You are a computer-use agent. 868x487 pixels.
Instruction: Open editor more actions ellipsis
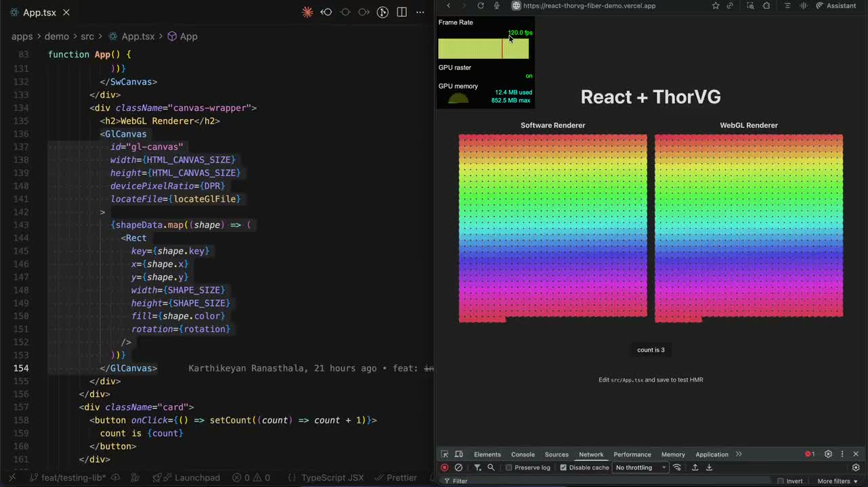(420, 12)
